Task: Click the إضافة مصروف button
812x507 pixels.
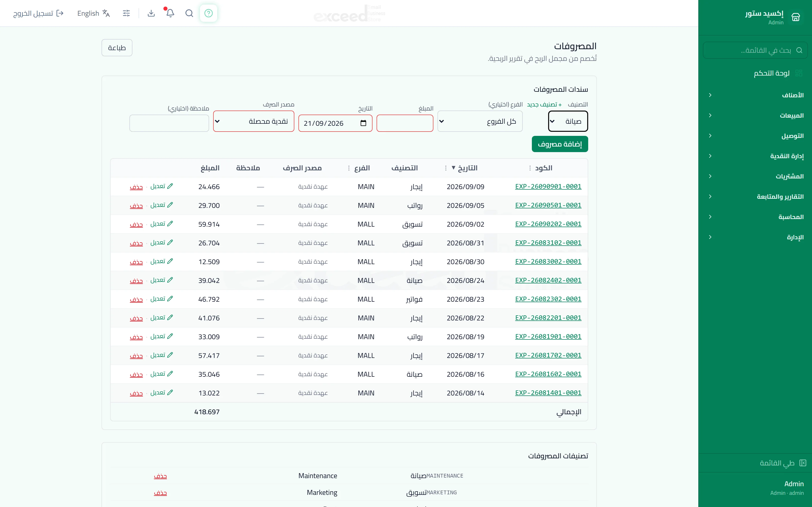Action: (560, 144)
